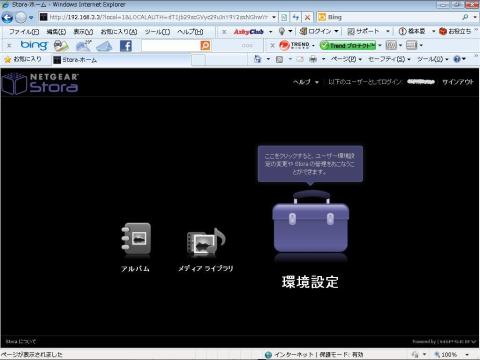Open the お気に入り(A) menu
The width and height of the screenshot is (480, 360).
[119, 32]
